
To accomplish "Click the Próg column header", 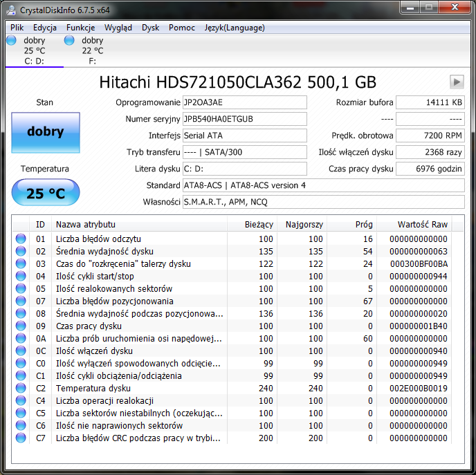I will click(x=351, y=225).
